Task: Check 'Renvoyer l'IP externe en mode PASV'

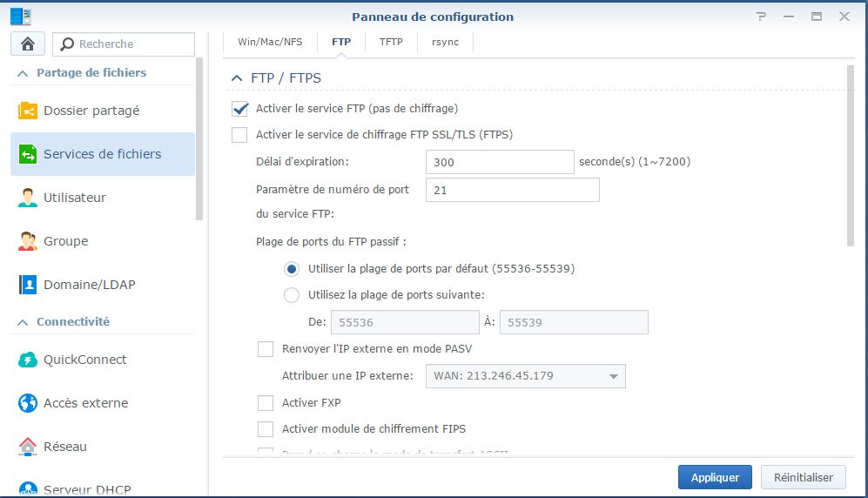Action: (x=266, y=349)
